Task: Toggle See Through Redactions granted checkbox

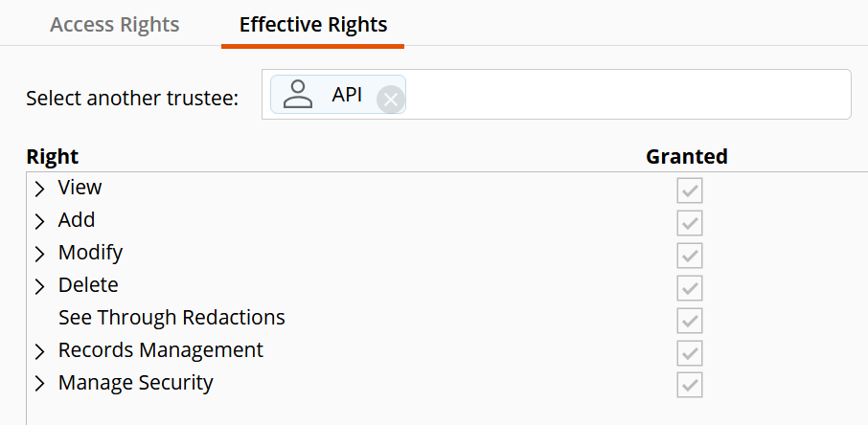Action: click(x=689, y=321)
